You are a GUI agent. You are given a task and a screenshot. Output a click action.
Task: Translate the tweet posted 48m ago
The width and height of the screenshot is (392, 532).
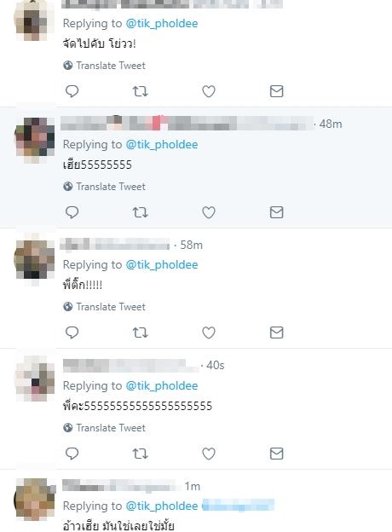pos(105,187)
